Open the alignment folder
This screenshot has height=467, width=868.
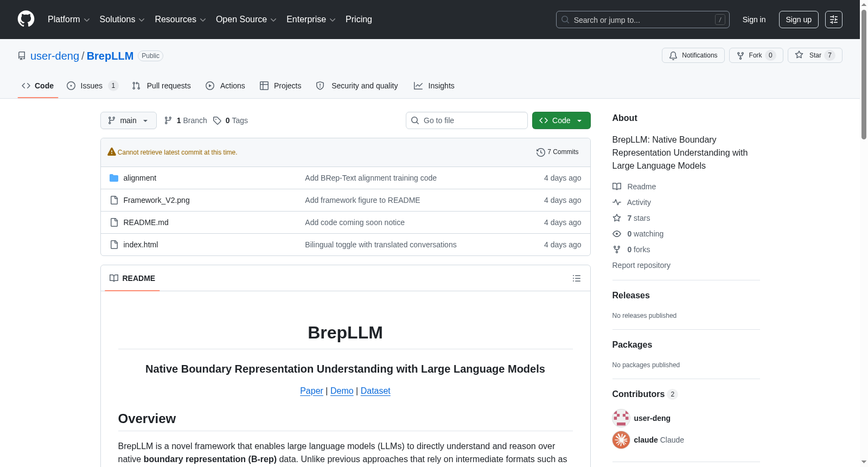(x=139, y=178)
